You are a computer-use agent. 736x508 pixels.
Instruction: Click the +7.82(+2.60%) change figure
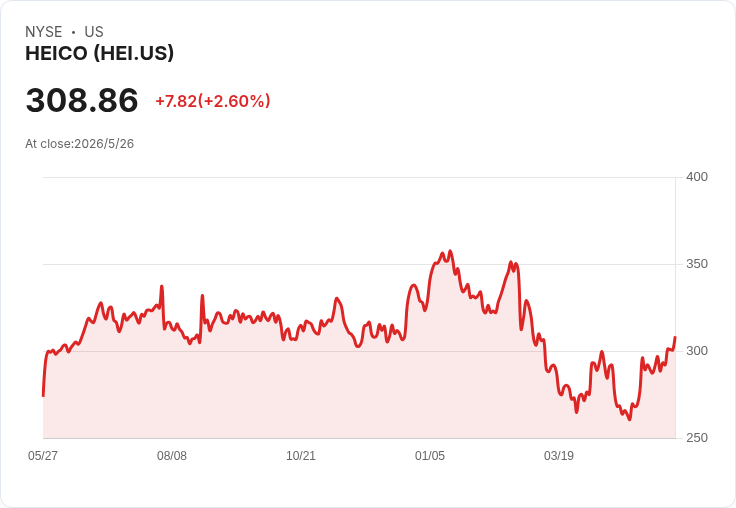(x=213, y=101)
